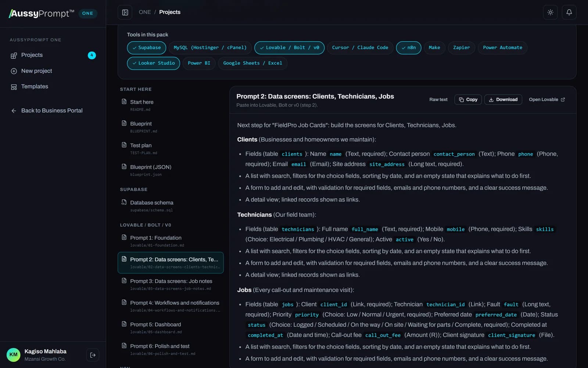This screenshot has width=588, height=368.
Task: Select Prompt 4: Workflows and notifications
Action: (x=171, y=306)
